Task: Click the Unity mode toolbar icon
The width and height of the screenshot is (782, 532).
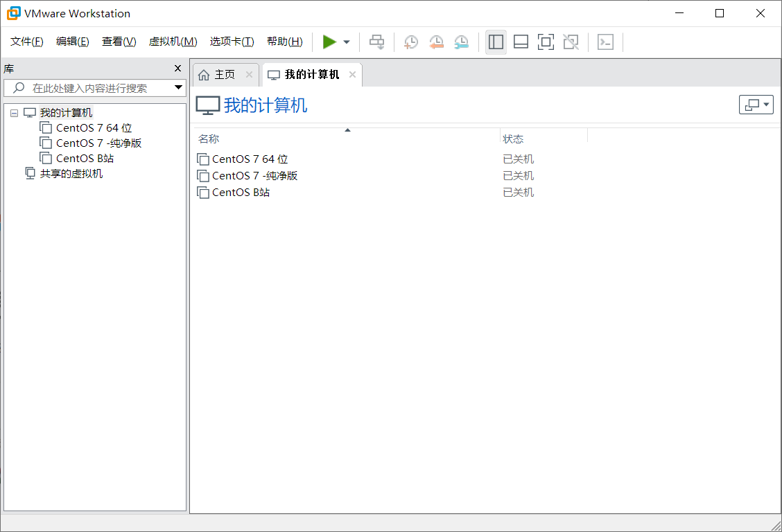Action: [571, 42]
